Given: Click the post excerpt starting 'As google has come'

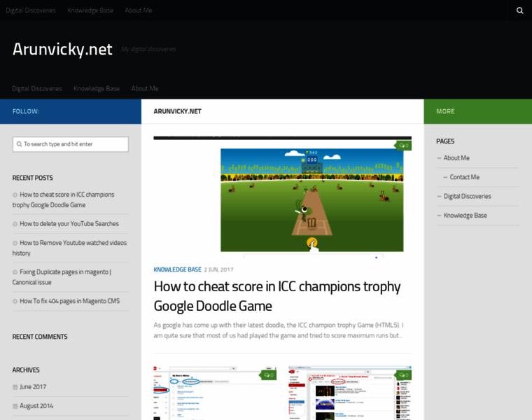Looking at the screenshot, I should point(279,330).
